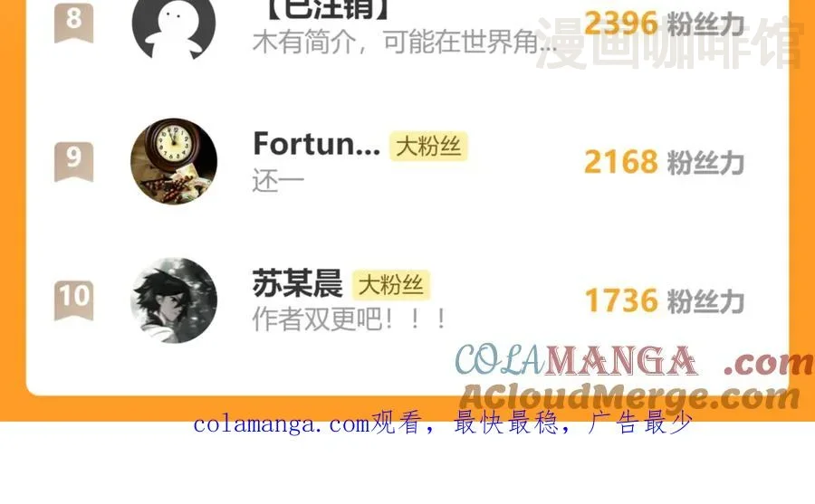The width and height of the screenshot is (815, 504).
Task: Open the username Fortun...
Action: point(317,145)
